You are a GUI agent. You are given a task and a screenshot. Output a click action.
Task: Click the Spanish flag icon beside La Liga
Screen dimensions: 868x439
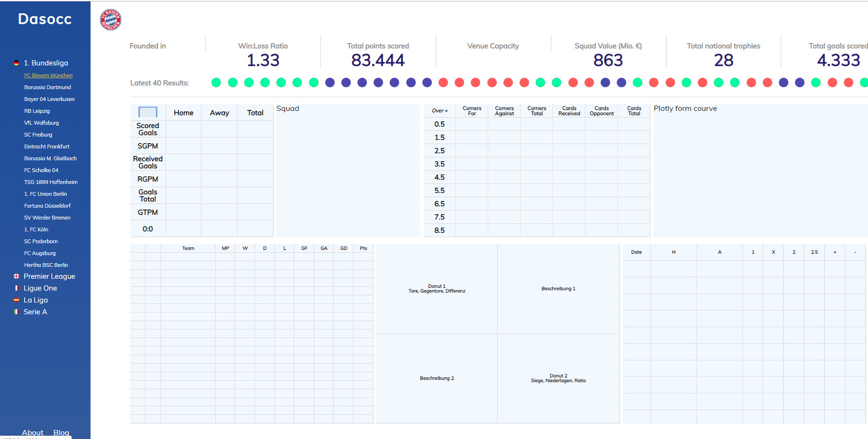point(17,300)
